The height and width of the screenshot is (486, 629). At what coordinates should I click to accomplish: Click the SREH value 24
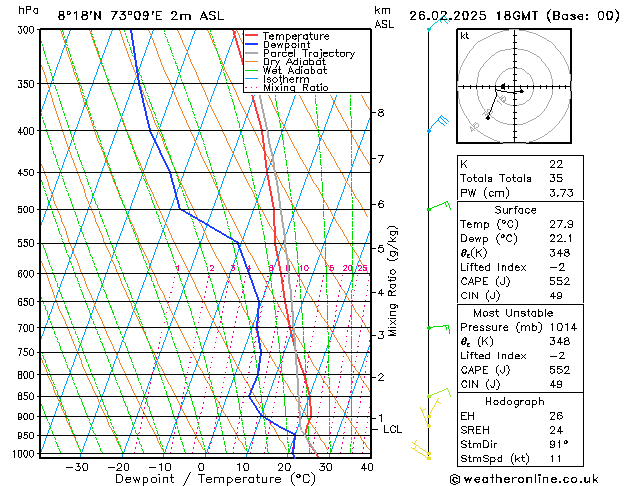coord(556,430)
